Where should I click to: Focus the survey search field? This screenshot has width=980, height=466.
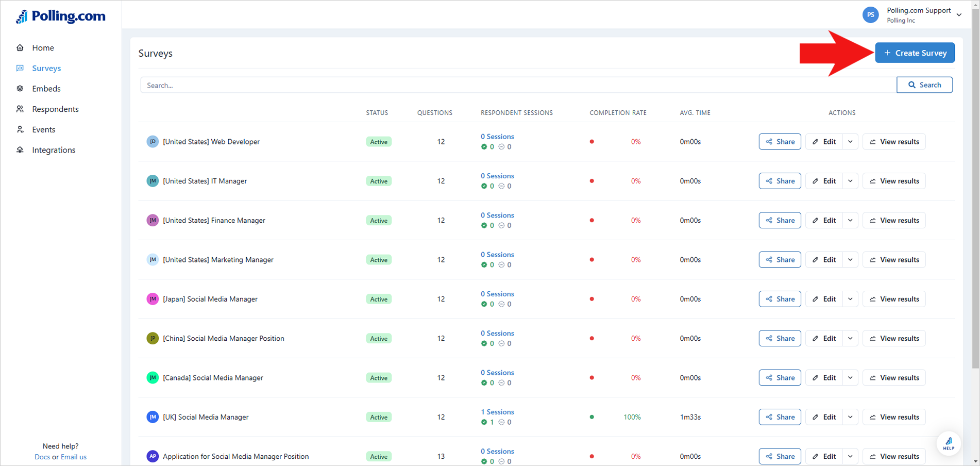click(518, 85)
